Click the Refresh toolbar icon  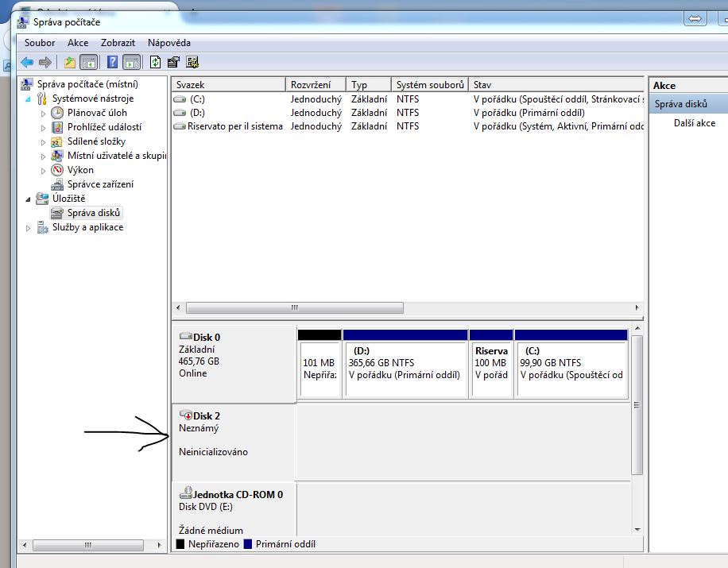tap(156, 62)
